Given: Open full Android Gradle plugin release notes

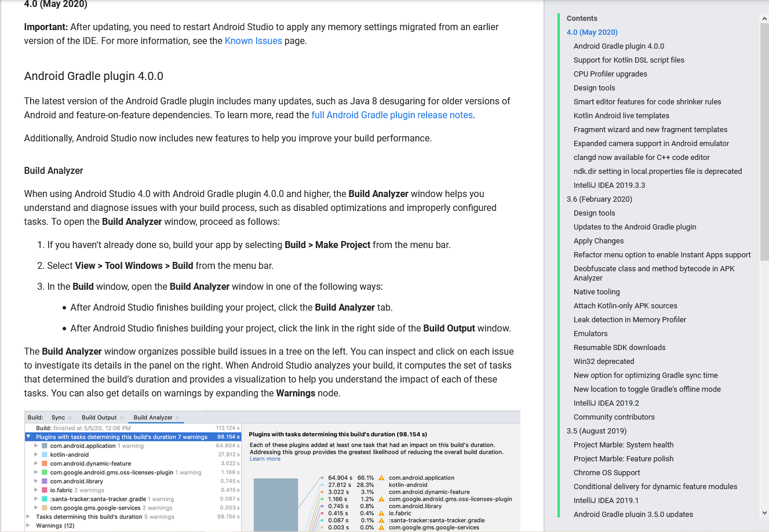Looking at the screenshot, I should 392,115.
